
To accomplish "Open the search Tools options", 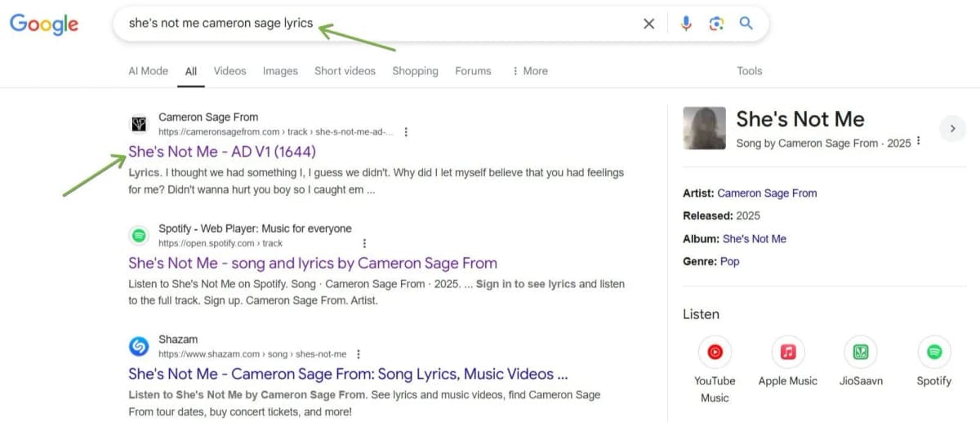I will pos(749,71).
